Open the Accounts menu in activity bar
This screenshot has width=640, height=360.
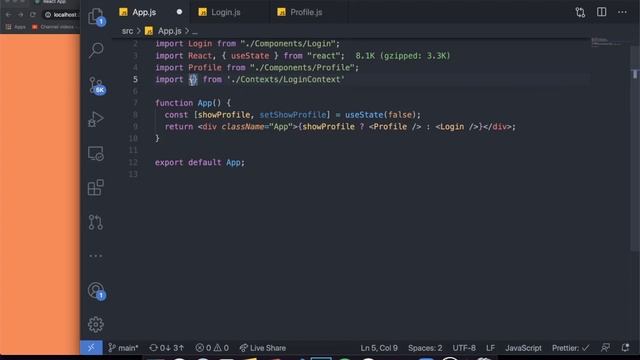pyautogui.click(x=97, y=291)
